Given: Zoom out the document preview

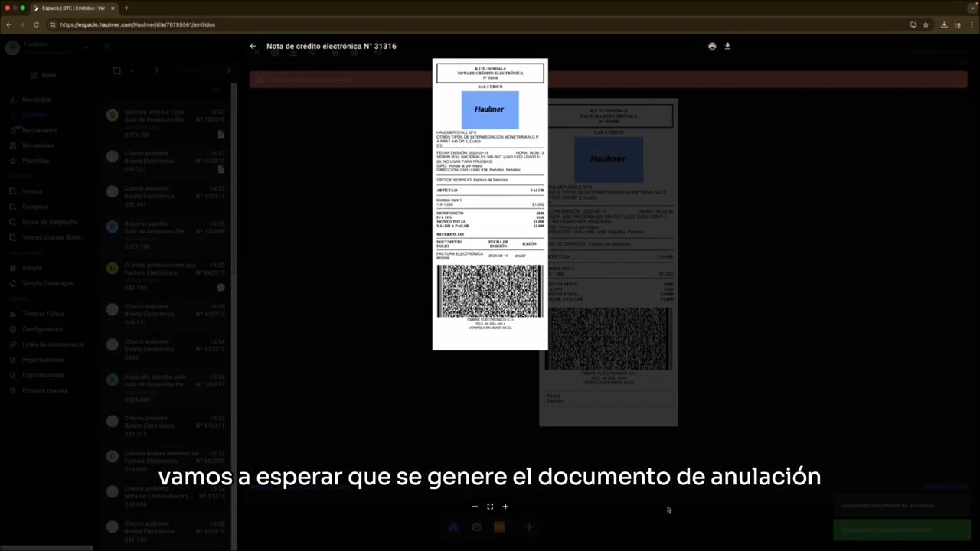Looking at the screenshot, I should (475, 507).
